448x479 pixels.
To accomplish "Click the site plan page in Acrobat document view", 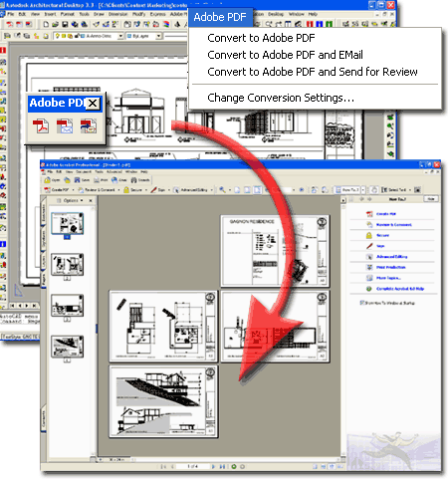I will tap(275, 251).
